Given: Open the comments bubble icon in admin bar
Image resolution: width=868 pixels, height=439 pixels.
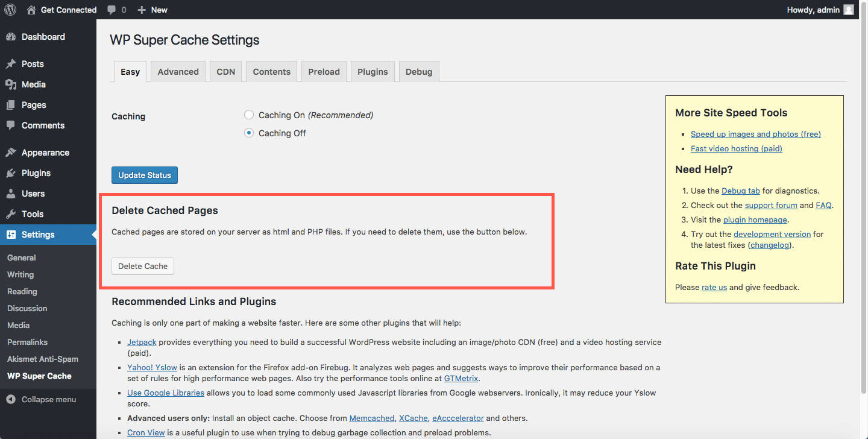Looking at the screenshot, I should 112,10.
